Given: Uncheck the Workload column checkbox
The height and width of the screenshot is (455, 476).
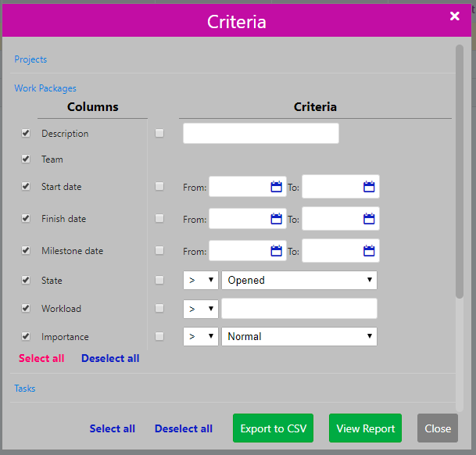Looking at the screenshot, I should tap(26, 308).
